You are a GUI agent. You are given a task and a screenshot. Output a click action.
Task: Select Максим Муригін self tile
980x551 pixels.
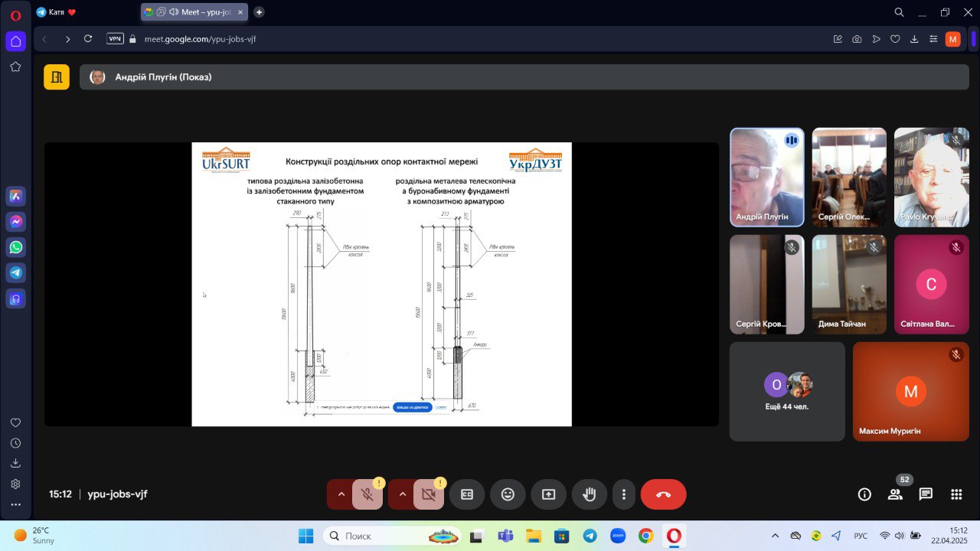point(911,391)
